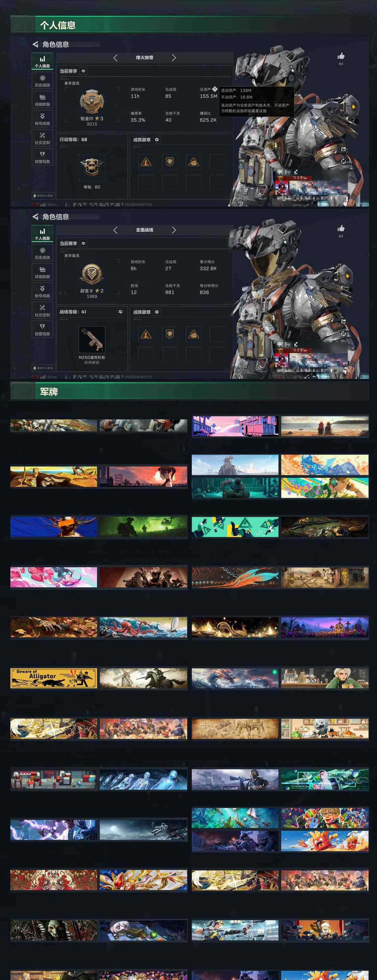Select the purple graveyard dog tag
This screenshot has height=980, width=377.
325,627
